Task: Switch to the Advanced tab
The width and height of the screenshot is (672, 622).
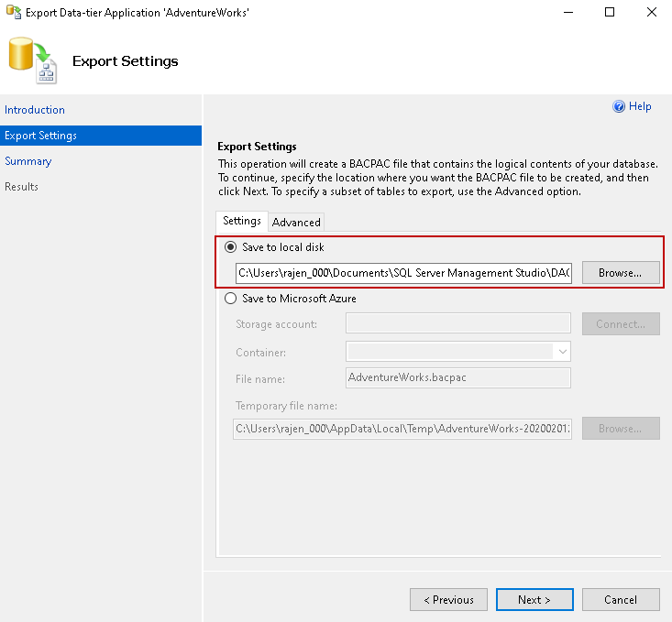Action: coord(296,222)
